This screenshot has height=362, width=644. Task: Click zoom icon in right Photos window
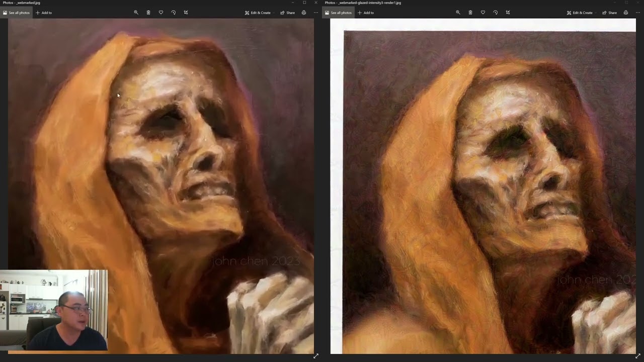[458, 13]
